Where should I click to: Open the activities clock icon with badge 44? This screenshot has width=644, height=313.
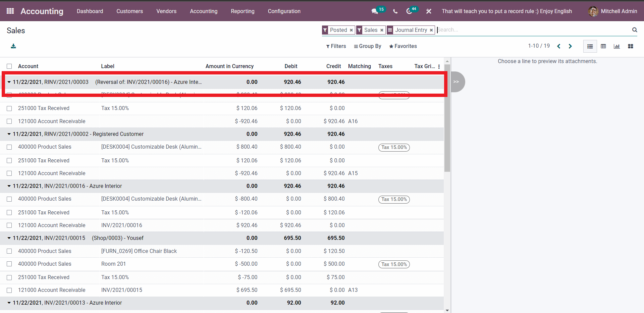tap(409, 11)
